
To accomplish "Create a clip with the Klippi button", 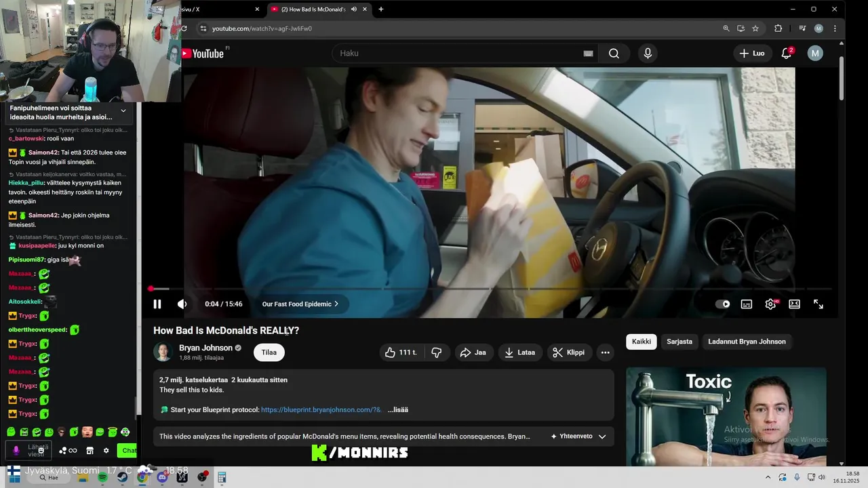I will (568, 352).
